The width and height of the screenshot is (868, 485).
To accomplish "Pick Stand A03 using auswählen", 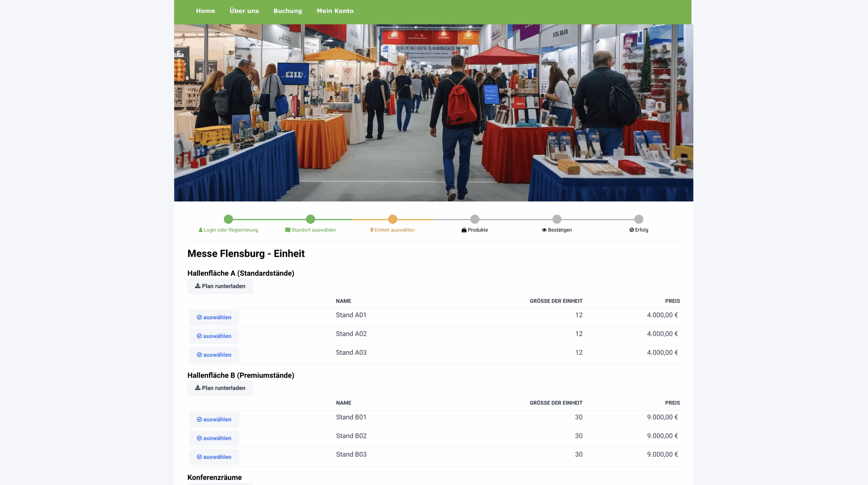I will (214, 355).
